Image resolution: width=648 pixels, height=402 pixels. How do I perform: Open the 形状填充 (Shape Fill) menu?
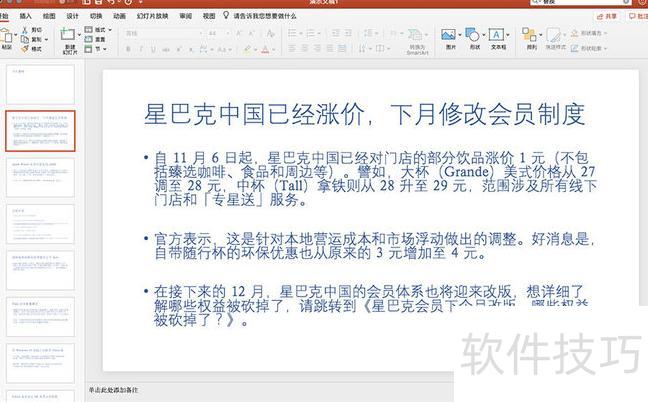(x=588, y=33)
